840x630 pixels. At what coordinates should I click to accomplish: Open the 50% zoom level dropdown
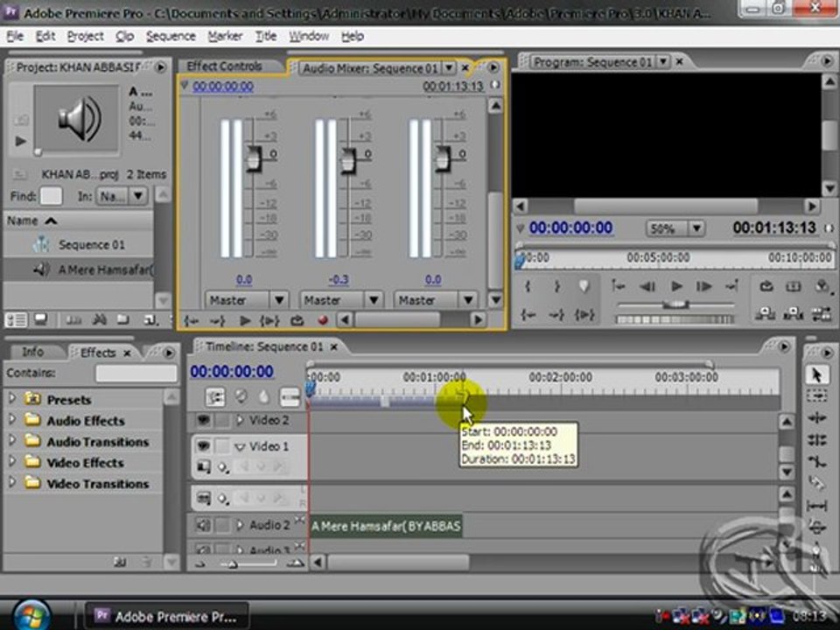coord(696,228)
